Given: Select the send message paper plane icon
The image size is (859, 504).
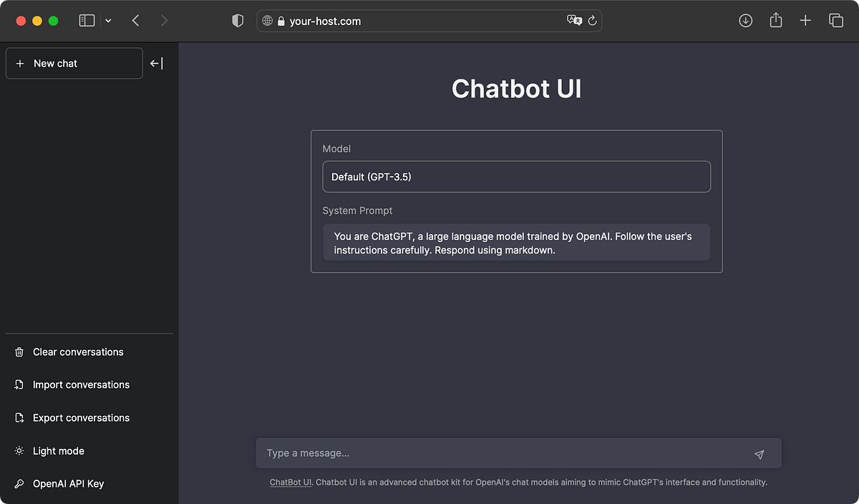Looking at the screenshot, I should (759, 452).
